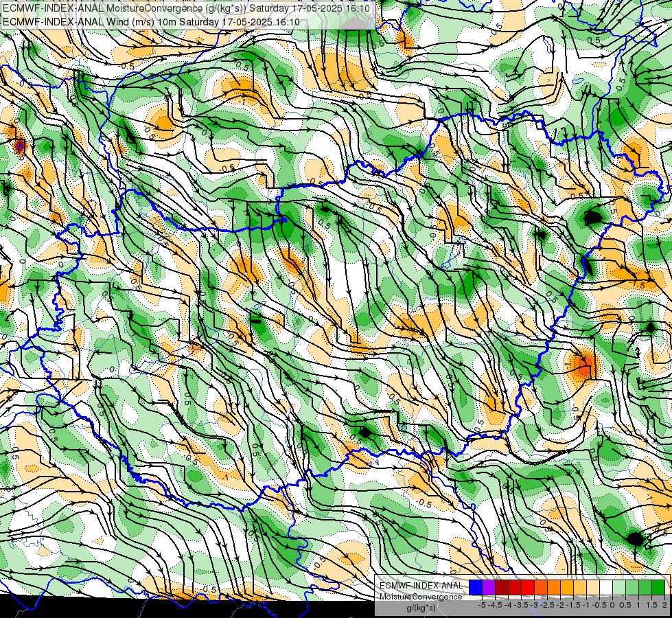Click the legend swatch between -2 and -1.5
Image resolution: width=672 pixels, height=618 pixels.
coord(567,588)
